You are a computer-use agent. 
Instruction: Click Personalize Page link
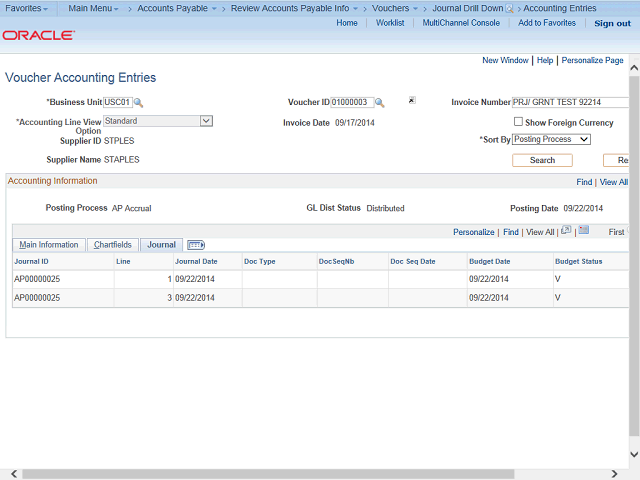(x=592, y=60)
